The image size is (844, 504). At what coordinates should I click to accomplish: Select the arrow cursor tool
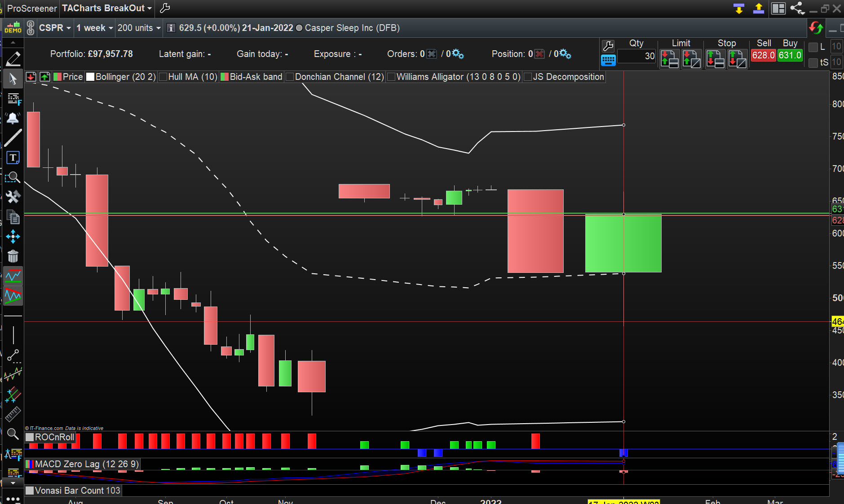[x=13, y=79]
